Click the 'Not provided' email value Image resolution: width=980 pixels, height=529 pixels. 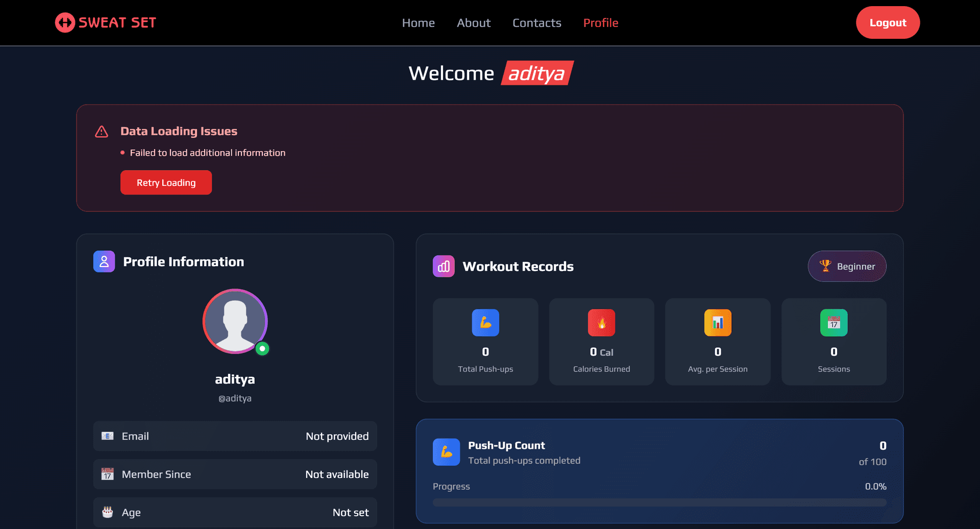coord(337,436)
